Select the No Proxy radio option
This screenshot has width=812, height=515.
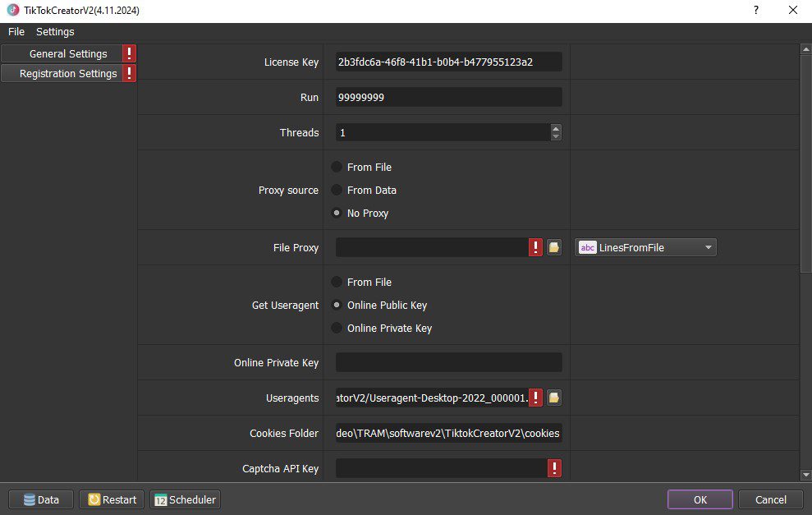pyautogui.click(x=337, y=213)
